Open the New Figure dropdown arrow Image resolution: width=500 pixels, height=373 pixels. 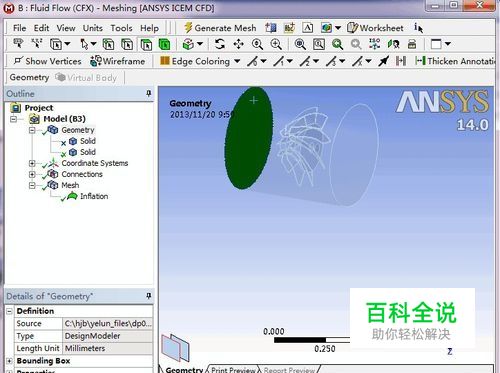pos(338,28)
